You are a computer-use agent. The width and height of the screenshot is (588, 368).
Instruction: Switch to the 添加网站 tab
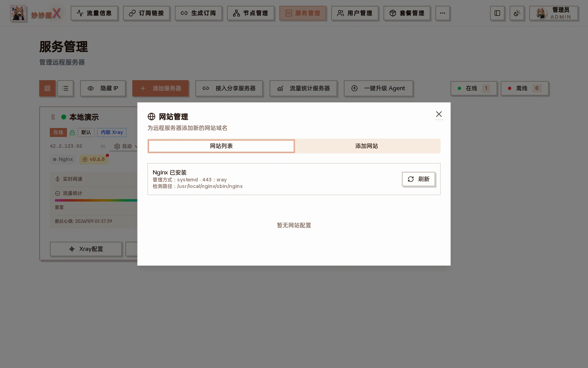point(367,146)
